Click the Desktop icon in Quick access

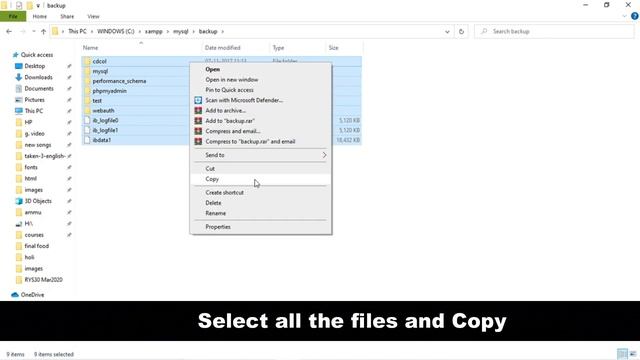[x=18, y=66]
